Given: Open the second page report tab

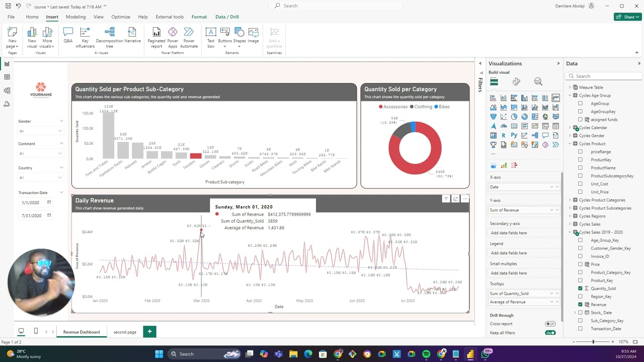Looking at the screenshot, I should click(x=125, y=332).
